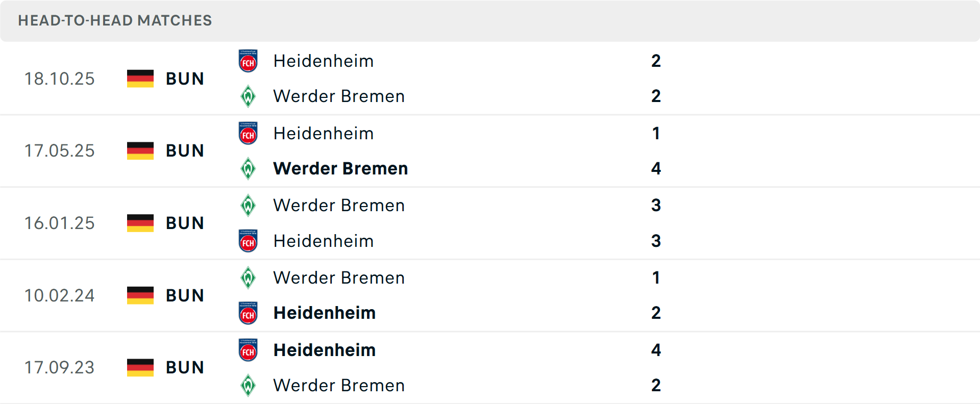The height and width of the screenshot is (404, 980).
Task: Click the bolded Werder Bremen name in the 17.05.25 match
Action: pos(340,168)
